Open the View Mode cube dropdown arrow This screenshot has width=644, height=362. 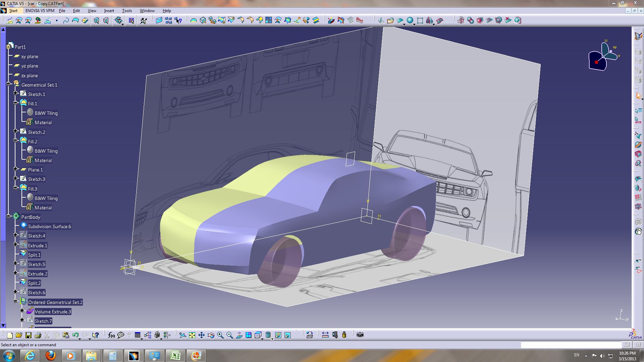[x=262, y=339]
